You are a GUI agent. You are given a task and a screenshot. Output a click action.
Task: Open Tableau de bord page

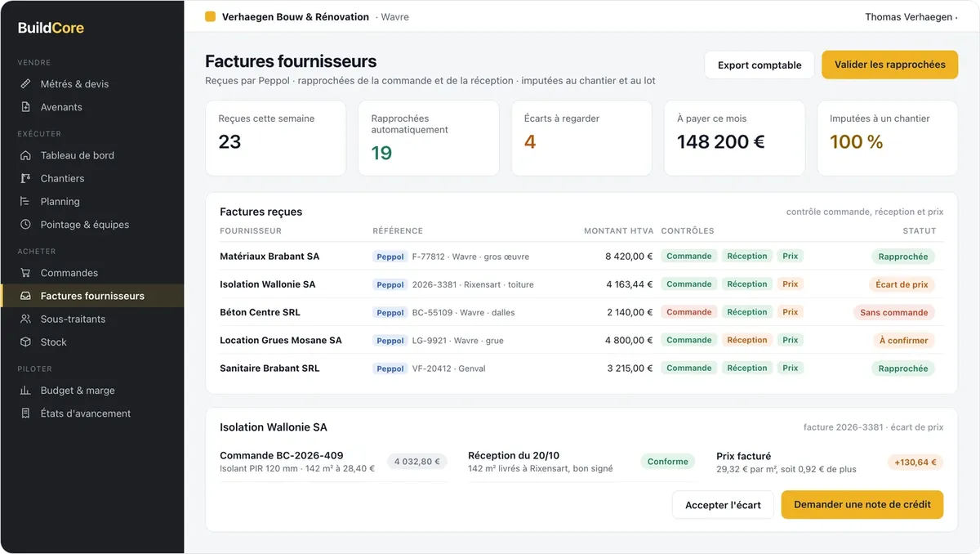coord(91,155)
